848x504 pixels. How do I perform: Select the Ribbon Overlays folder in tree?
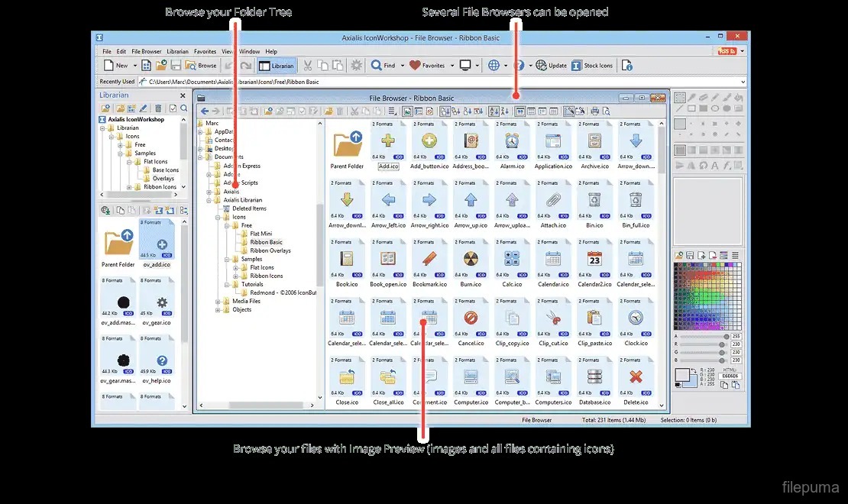[270, 250]
